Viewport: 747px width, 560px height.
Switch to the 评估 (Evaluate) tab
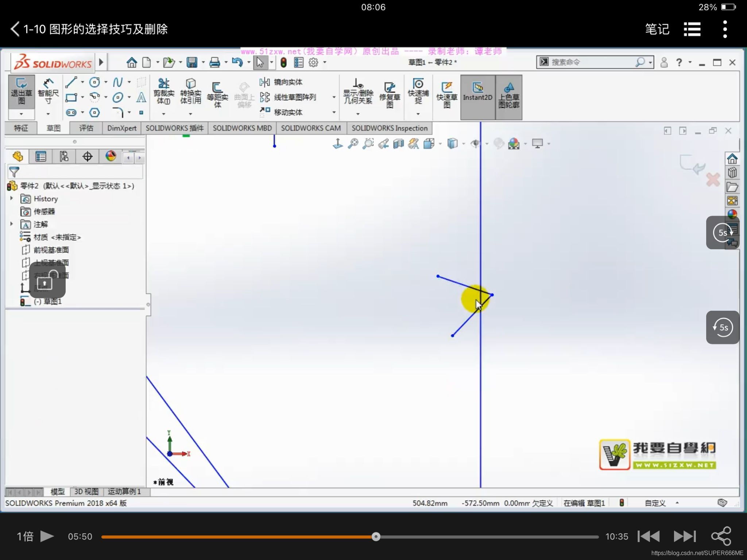[x=86, y=128]
